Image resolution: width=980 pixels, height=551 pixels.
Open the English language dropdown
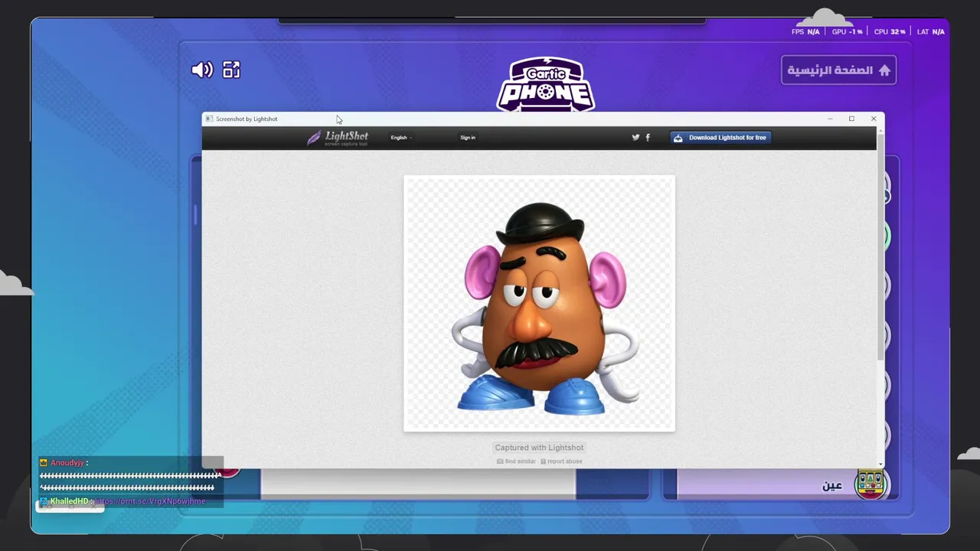401,138
